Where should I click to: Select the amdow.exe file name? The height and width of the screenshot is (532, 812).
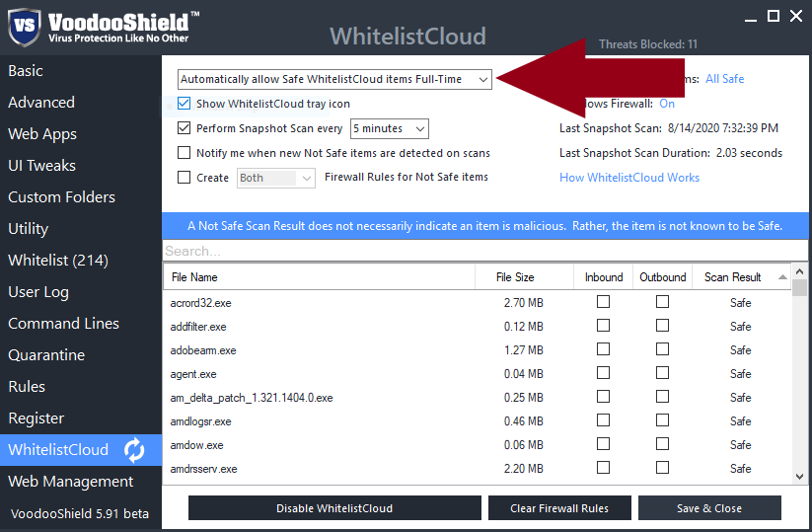click(196, 445)
